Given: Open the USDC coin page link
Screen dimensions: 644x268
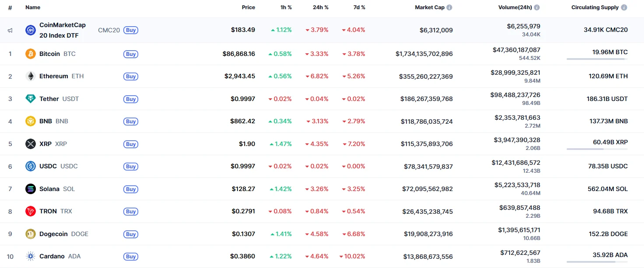Looking at the screenshot, I should click(48, 166).
